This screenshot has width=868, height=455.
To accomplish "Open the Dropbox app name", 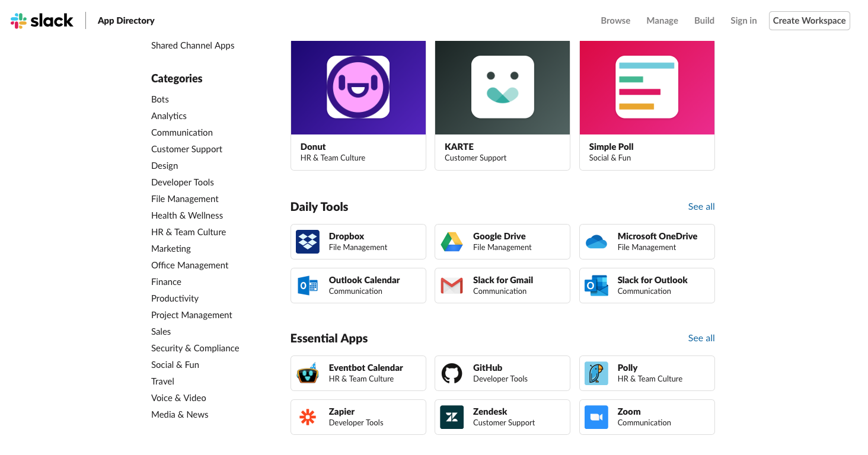I will (346, 236).
